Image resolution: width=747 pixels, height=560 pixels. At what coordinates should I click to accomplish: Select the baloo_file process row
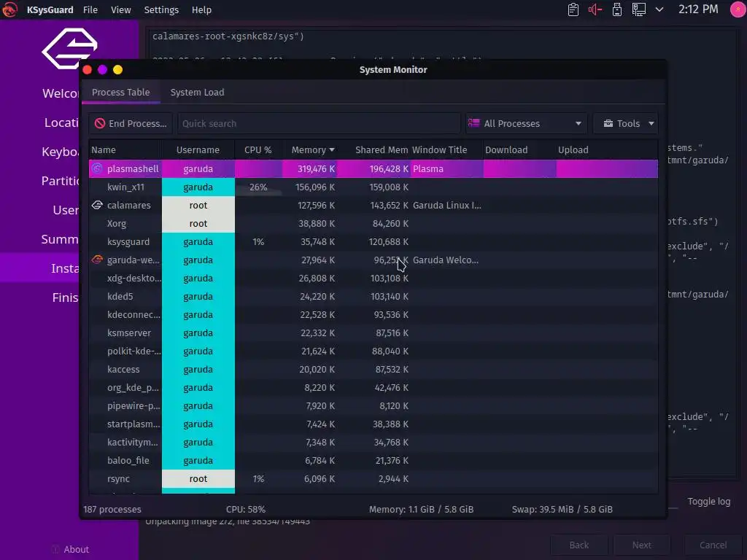pos(373,461)
